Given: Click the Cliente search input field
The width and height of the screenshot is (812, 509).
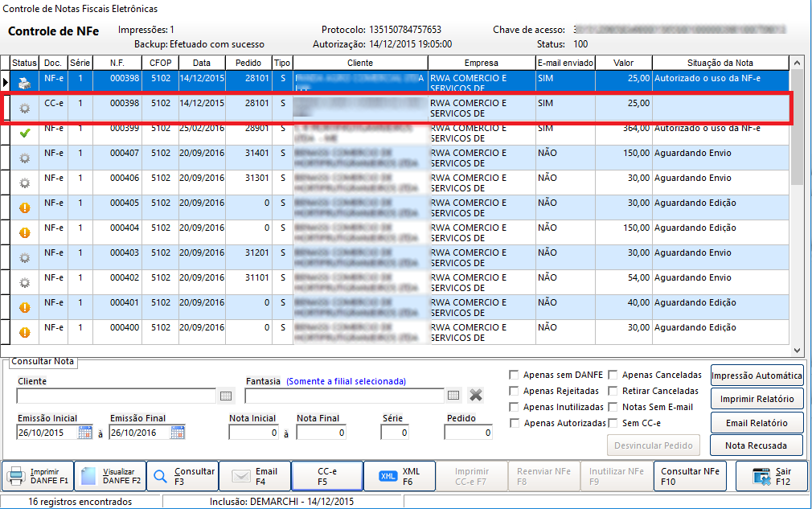Looking at the screenshot, I should click(117, 396).
